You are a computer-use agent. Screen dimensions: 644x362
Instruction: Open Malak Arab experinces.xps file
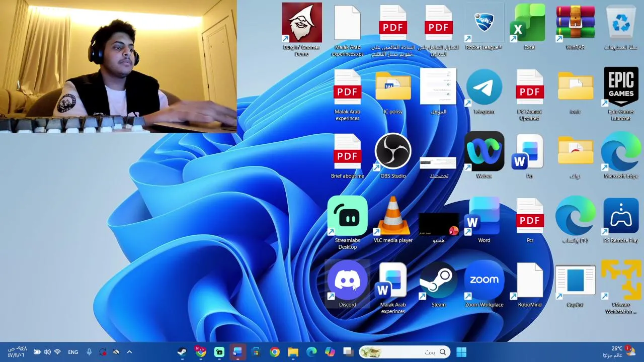point(347,30)
